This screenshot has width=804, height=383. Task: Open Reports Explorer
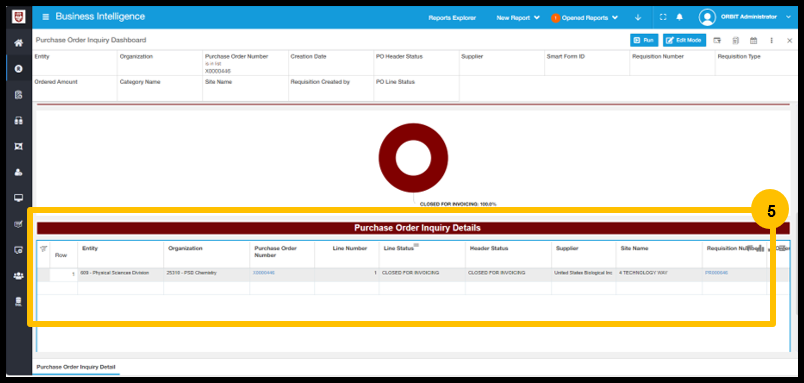tap(452, 17)
